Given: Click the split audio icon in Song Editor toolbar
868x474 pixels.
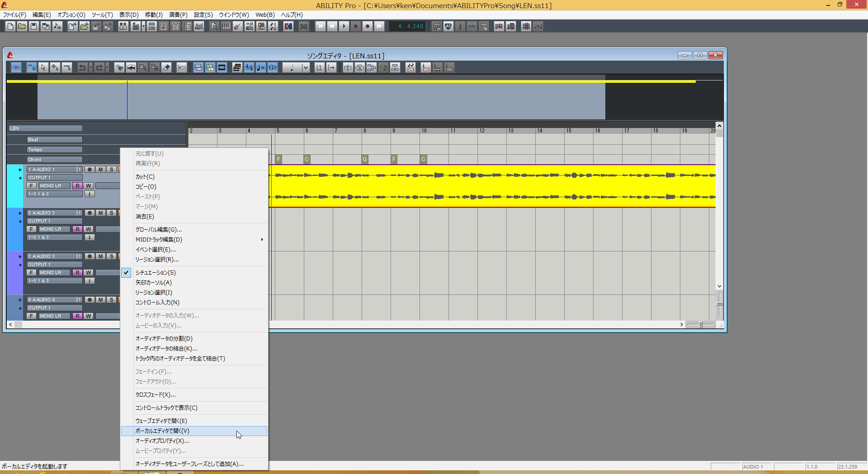Looking at the screenshot, I should pos(347,67).
